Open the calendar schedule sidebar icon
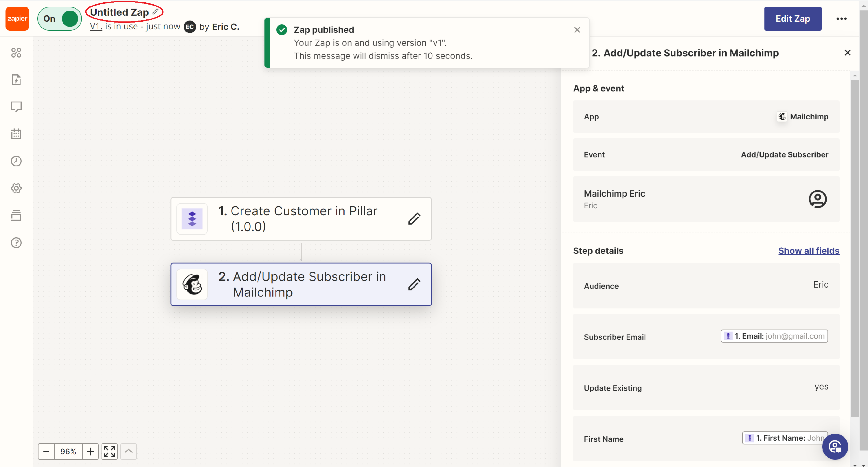Screen dimensions: 868x467 16,134
